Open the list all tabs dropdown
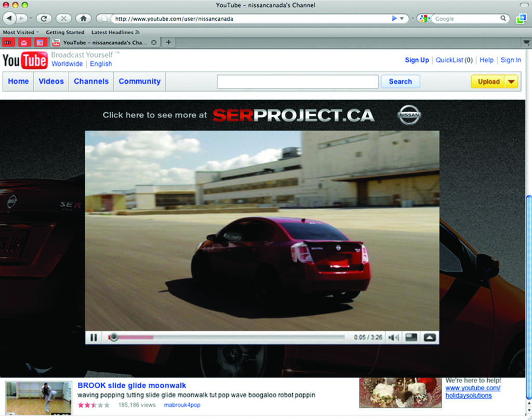The image size is (532, 420). click(526, 43)
